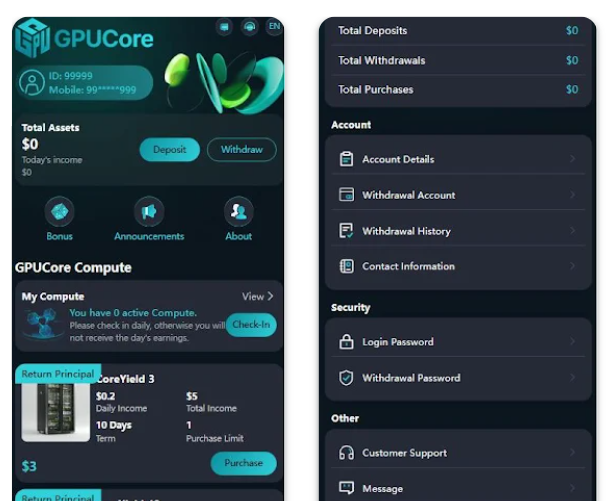Click the $5 Total Income value
This screenshot has height=501, width=615.
192,396
